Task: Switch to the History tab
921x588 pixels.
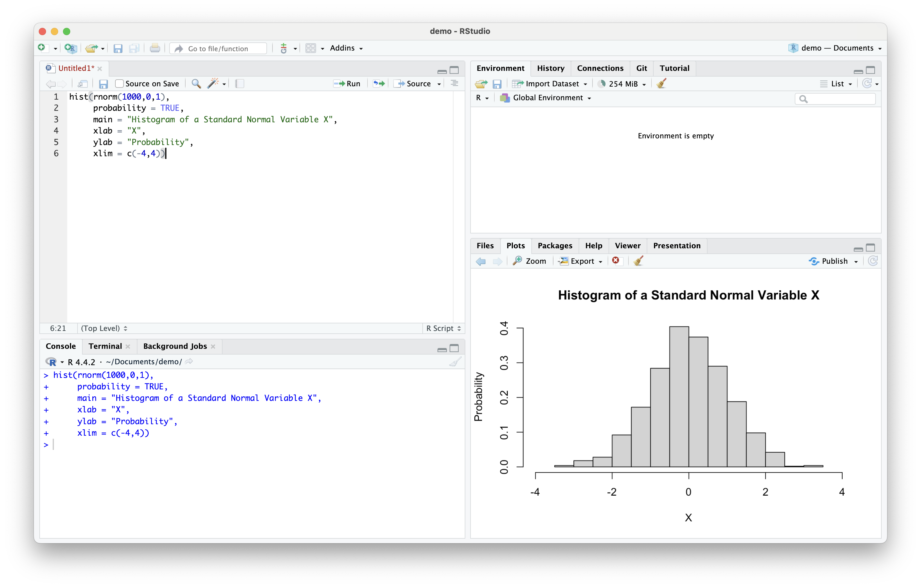Action: coord(550,68)
